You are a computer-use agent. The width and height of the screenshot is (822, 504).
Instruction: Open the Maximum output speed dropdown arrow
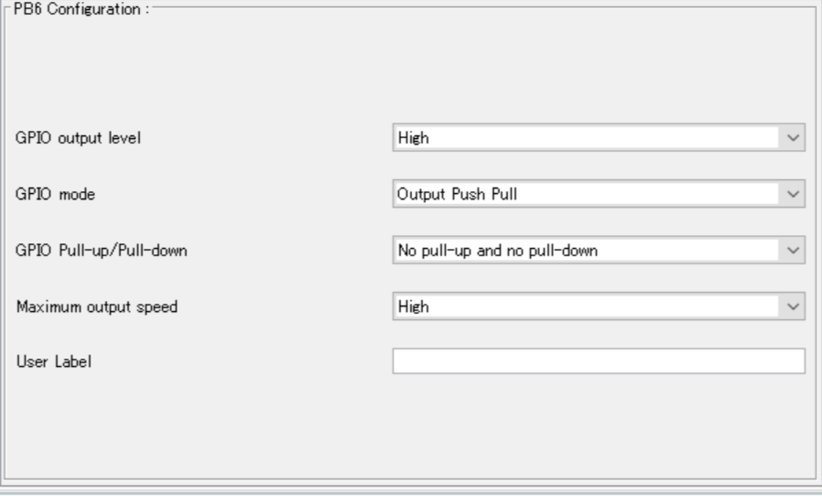click(x=793, y=306)
